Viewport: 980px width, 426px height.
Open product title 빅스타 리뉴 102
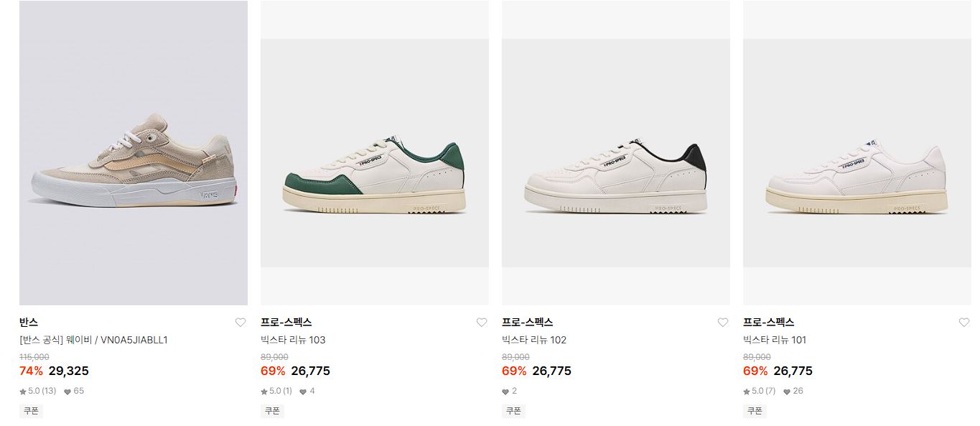pos(534,340)
